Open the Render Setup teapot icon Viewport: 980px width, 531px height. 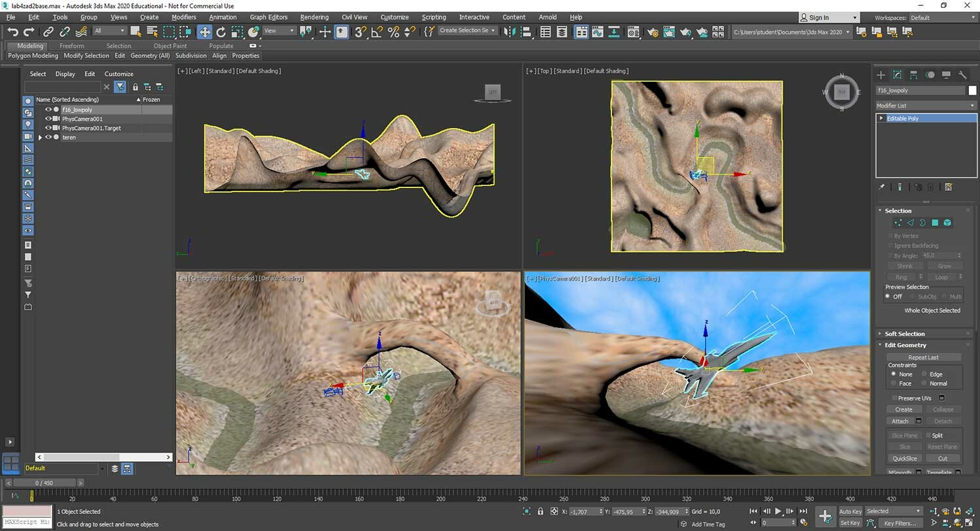tap(652, 31)
